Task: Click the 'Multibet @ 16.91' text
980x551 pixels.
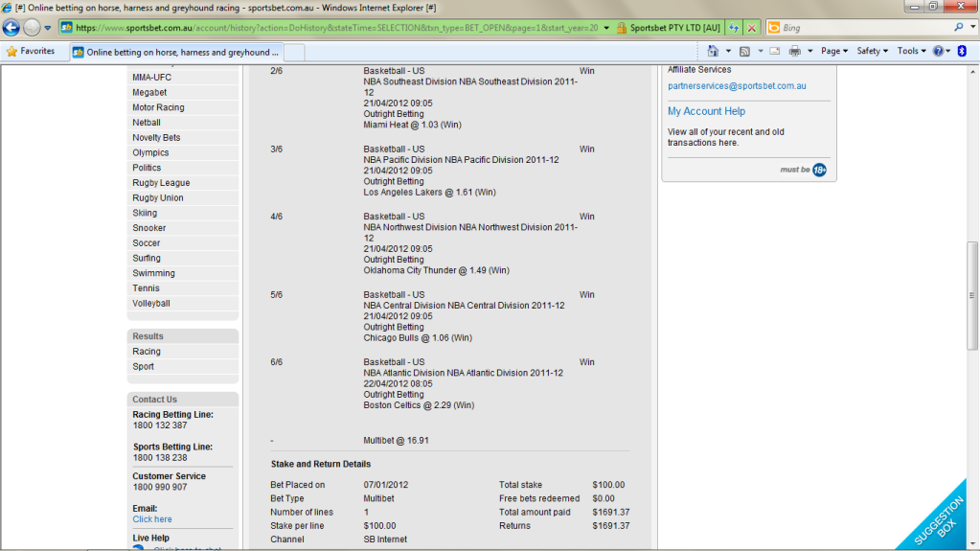Action: pos(396,440)
